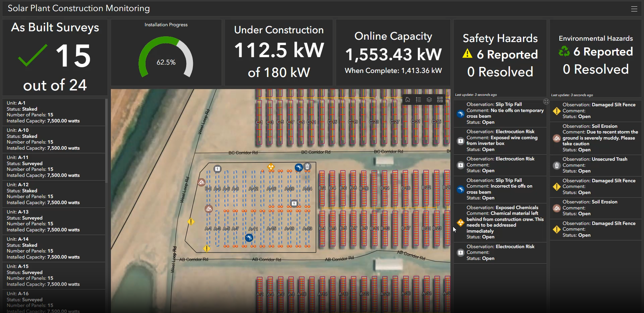The width and height of the screenshot is (644, 313).
Task: Select unit A-1 in the survey list
Action: 54,112
